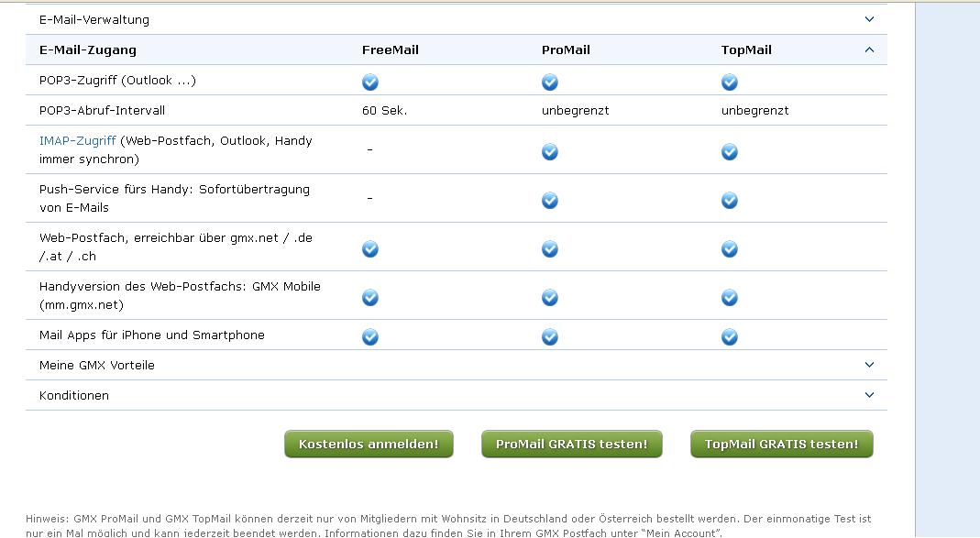Screen dimensions: 980x538
Task: Click 'Push-Service fürs Handy' row label
Action: click(x=174, y=198)
